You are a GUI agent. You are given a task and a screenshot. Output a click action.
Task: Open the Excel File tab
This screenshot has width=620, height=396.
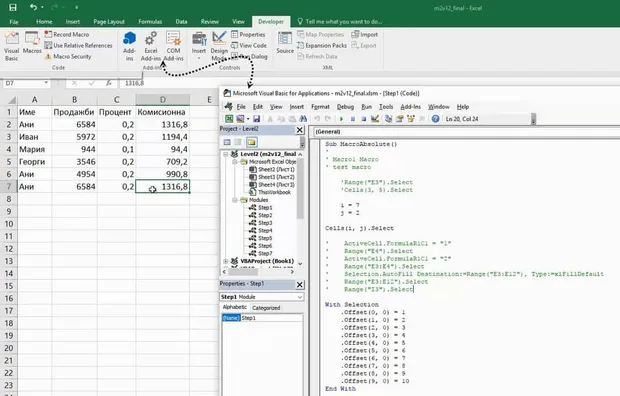(x=14, y=22)
